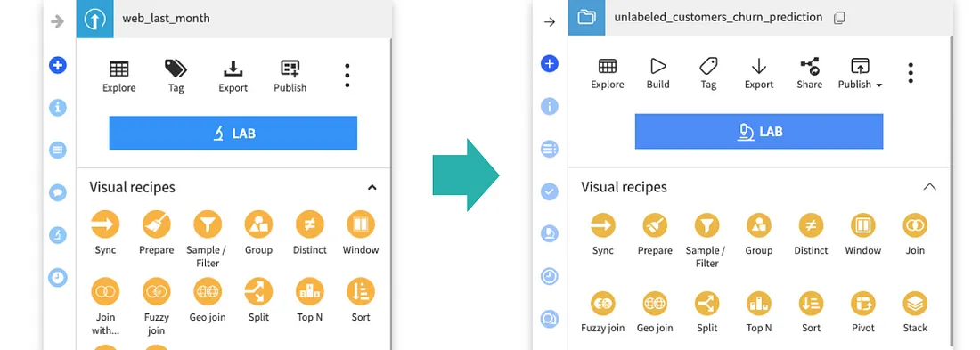Open info sidebar tab in web_last_month panel
This screenshot has width=980, height=350.
pyautogui.click(x=58, y=108)
